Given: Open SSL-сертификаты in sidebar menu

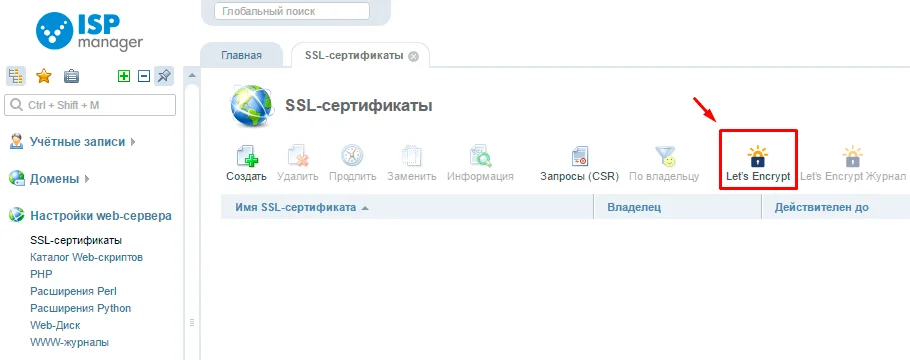Looking at the screenshot, I should pos(76,240).
